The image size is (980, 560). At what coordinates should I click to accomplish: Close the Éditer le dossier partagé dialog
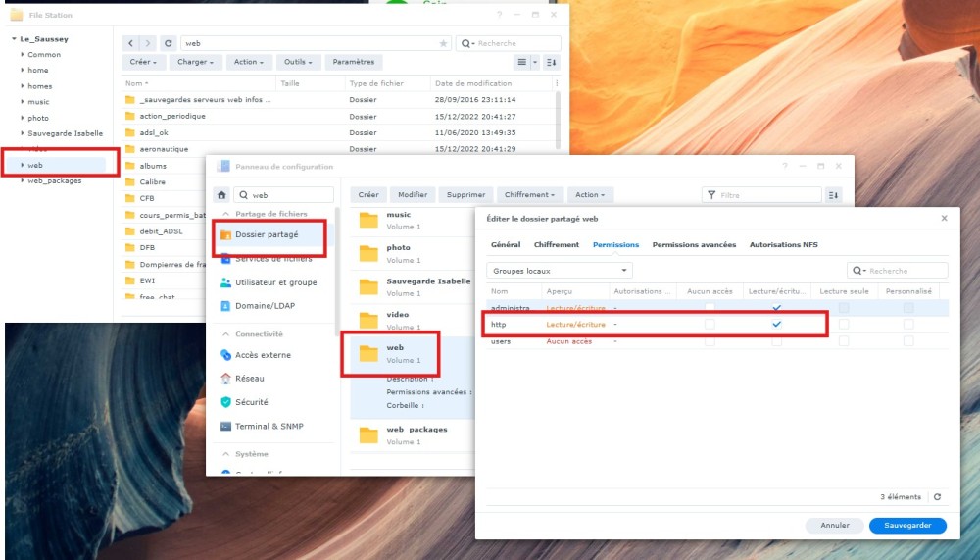click(x=945, y=219)
